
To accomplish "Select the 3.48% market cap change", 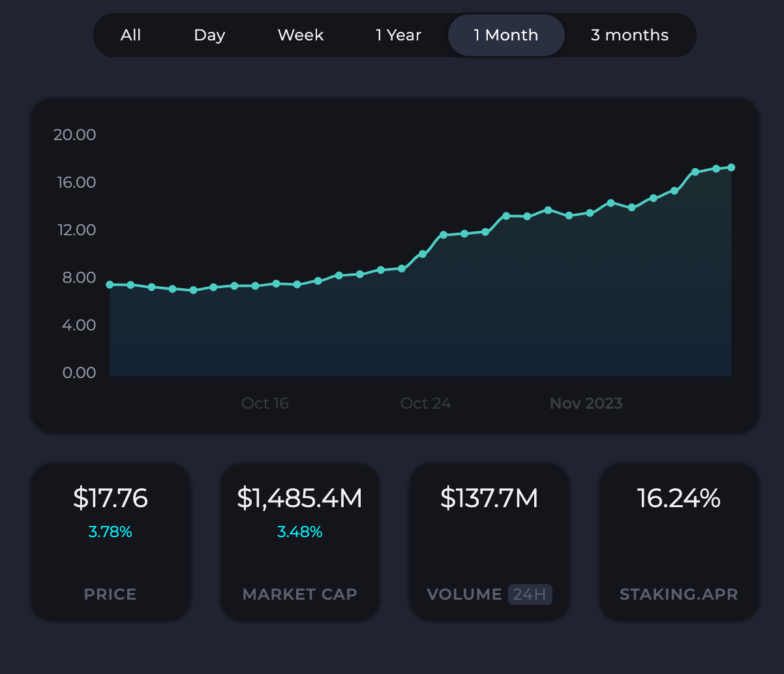I will 299,532.
